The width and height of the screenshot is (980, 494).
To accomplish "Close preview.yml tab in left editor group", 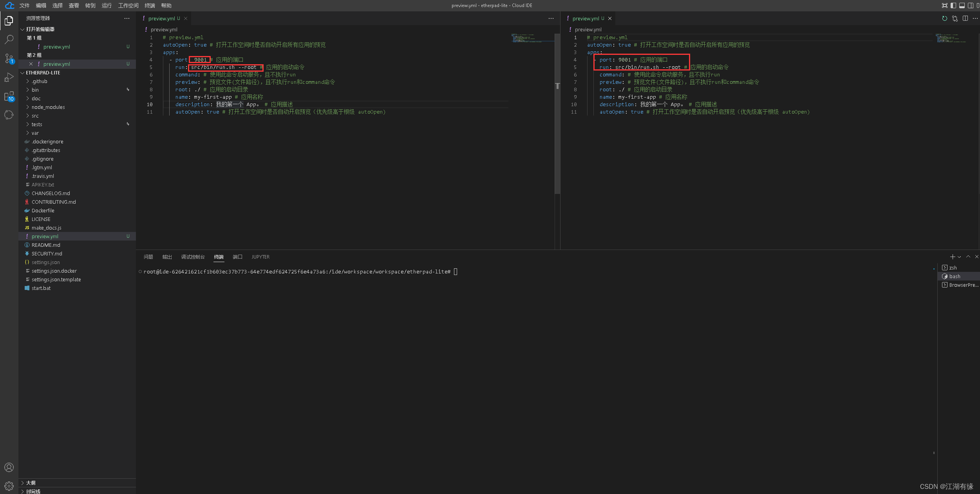I will pos(186,18).
